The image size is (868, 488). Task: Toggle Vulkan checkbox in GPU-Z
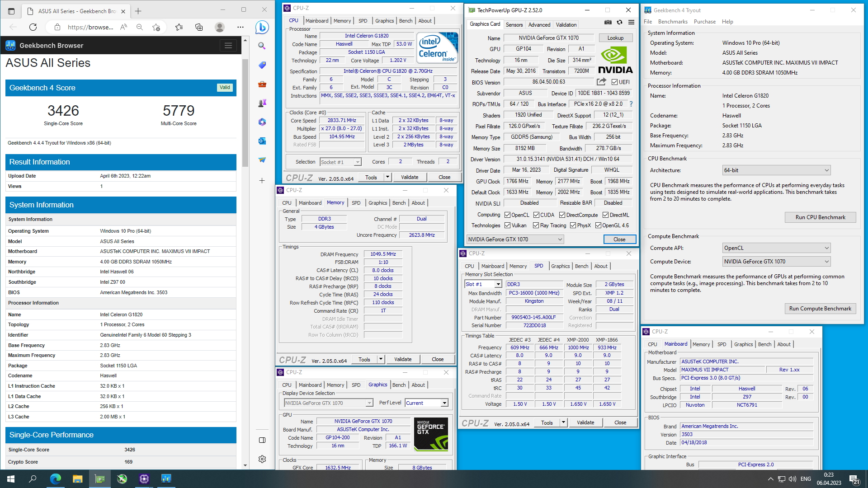click(507, 225)
